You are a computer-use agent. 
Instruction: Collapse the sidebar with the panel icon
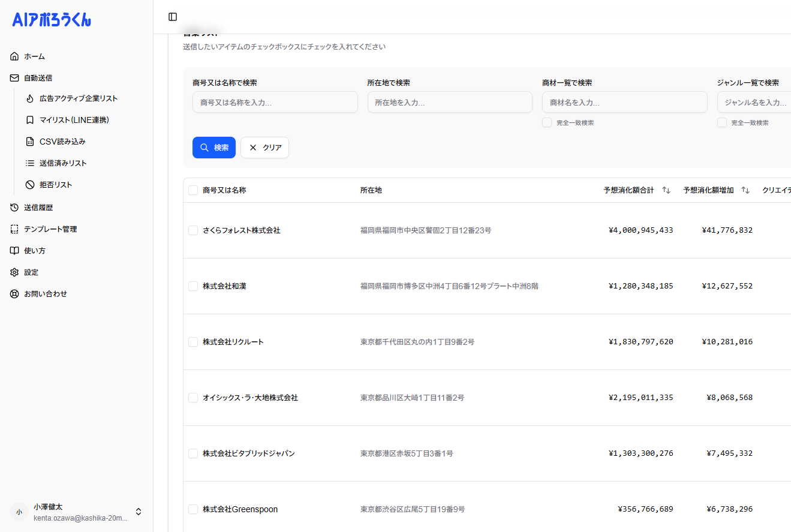173,17
